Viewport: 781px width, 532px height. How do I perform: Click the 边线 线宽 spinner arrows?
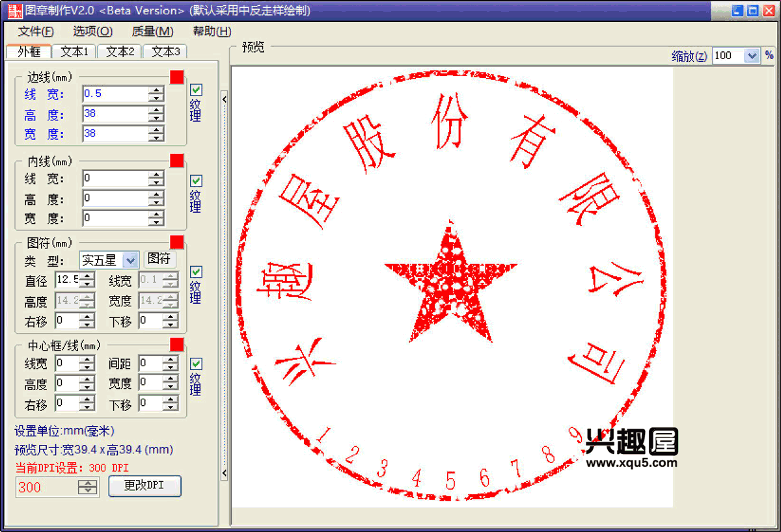point(156,94)
